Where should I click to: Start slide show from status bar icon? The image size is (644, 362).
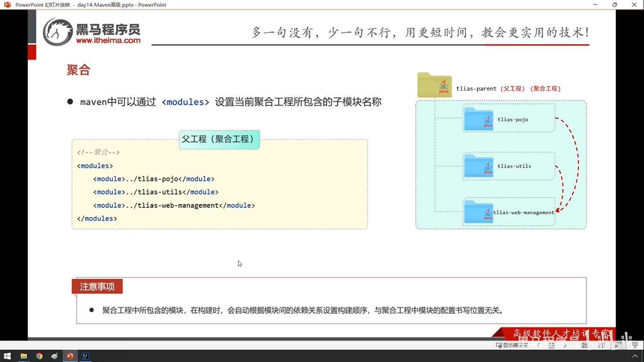pyautogui.click(x=635, y=345)
